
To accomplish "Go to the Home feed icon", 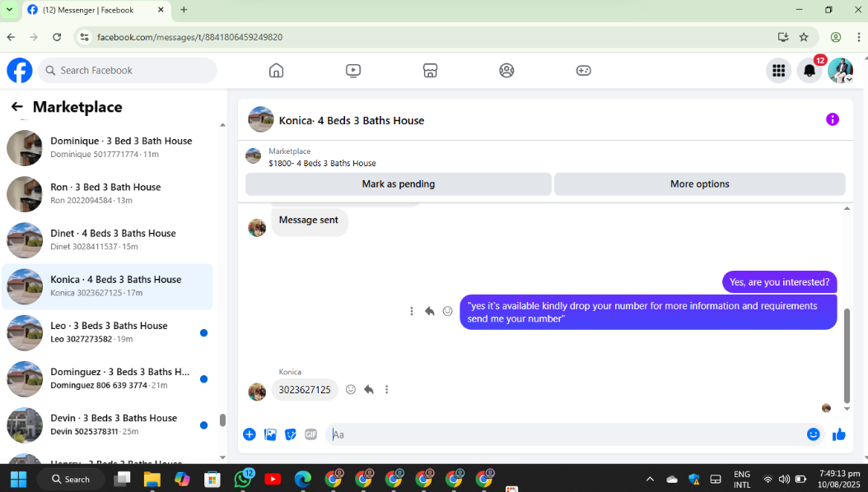I will pyautogui.click(x=276, y=71).
